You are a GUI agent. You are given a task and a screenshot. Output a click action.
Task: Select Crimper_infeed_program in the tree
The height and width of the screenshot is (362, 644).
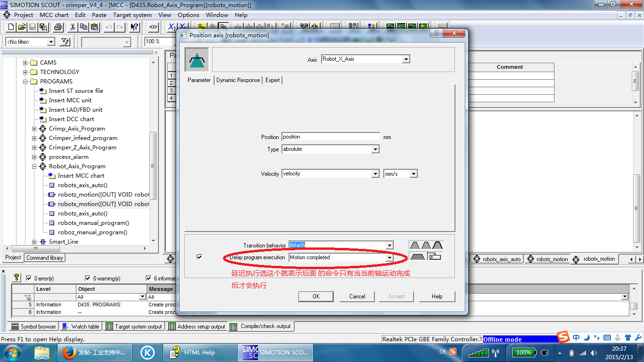(x=83, y=138)
